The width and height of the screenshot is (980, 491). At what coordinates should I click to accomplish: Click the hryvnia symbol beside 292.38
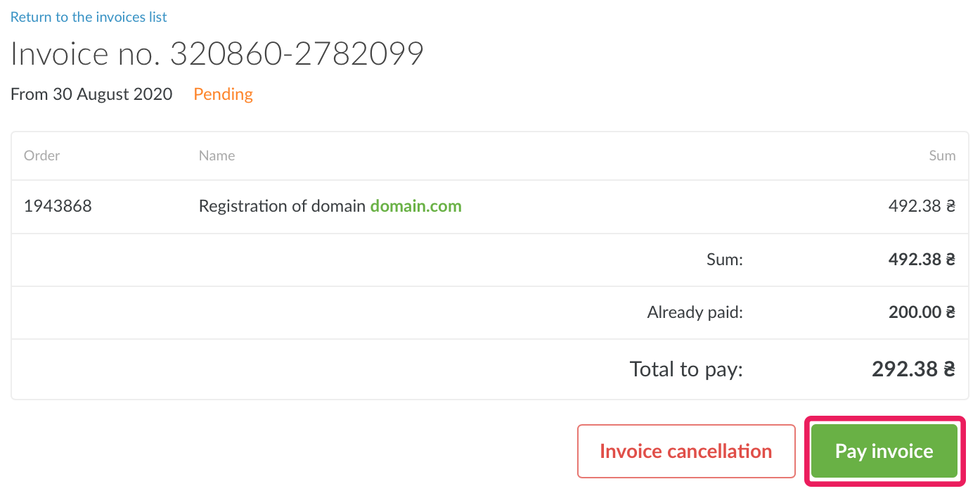(949, 369)
